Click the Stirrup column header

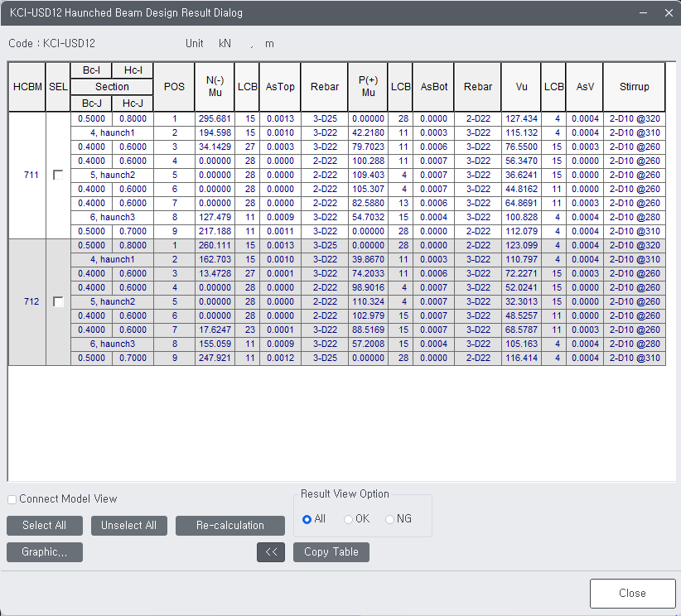634,87
